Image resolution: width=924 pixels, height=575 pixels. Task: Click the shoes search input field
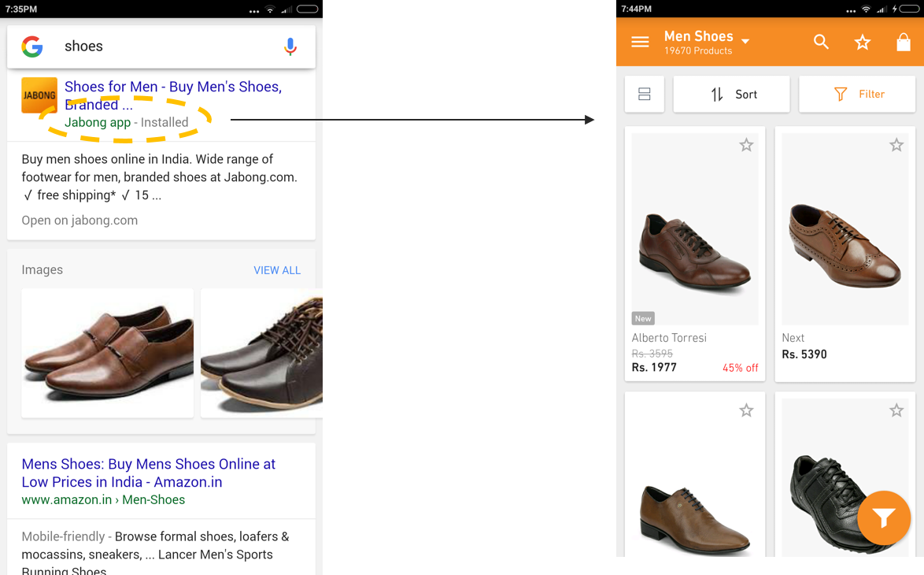point(165,46)
